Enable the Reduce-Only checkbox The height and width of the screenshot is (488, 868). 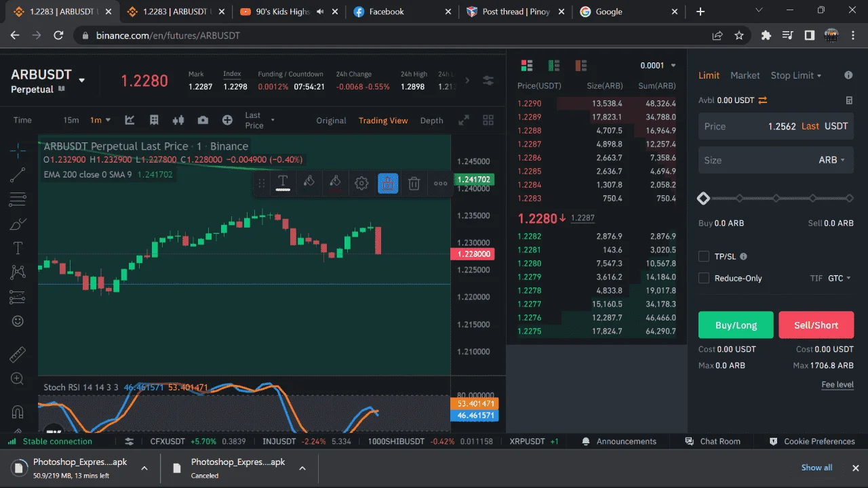coord(704,278)
